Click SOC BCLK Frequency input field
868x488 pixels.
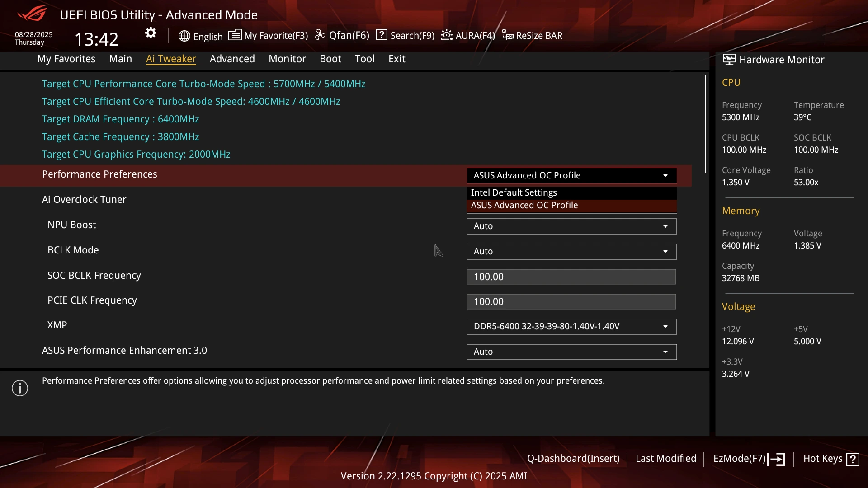571,277
